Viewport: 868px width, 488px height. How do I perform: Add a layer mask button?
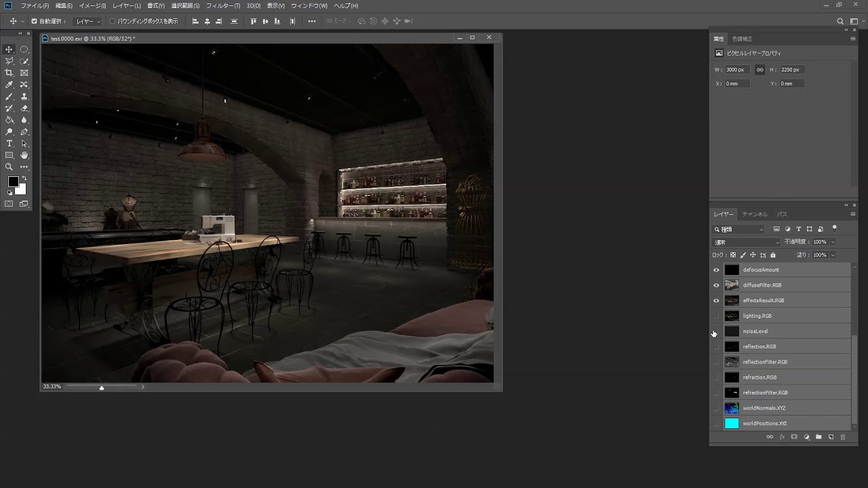tap(794, 437)
